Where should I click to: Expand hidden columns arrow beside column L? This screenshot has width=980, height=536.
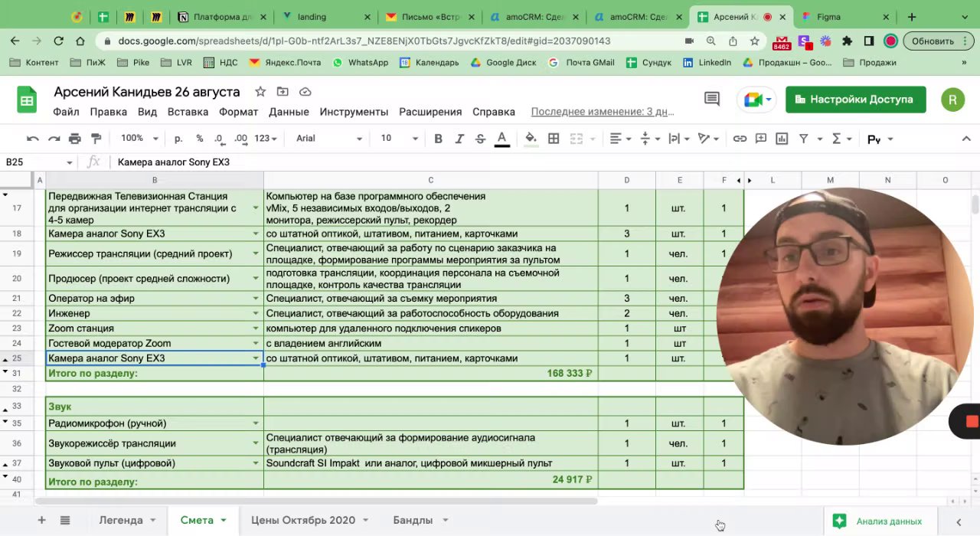(749, 181)
